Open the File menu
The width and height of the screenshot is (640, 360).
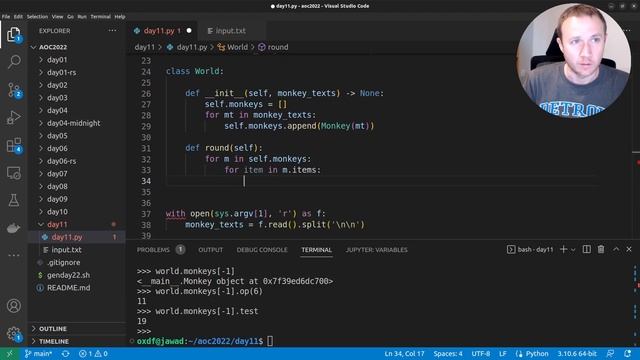pyautogui.click(x=6, y=17)
